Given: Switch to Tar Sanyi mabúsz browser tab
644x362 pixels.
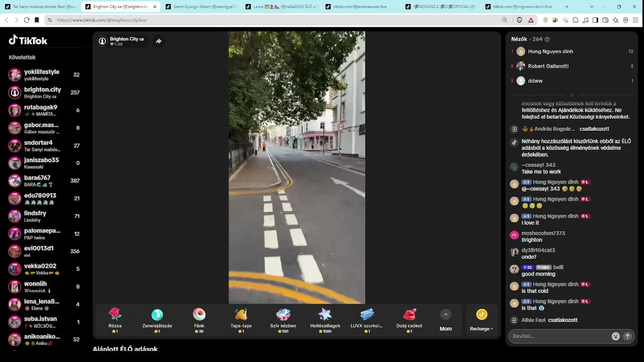Looking at the screenshot, I should coord(40,7).
